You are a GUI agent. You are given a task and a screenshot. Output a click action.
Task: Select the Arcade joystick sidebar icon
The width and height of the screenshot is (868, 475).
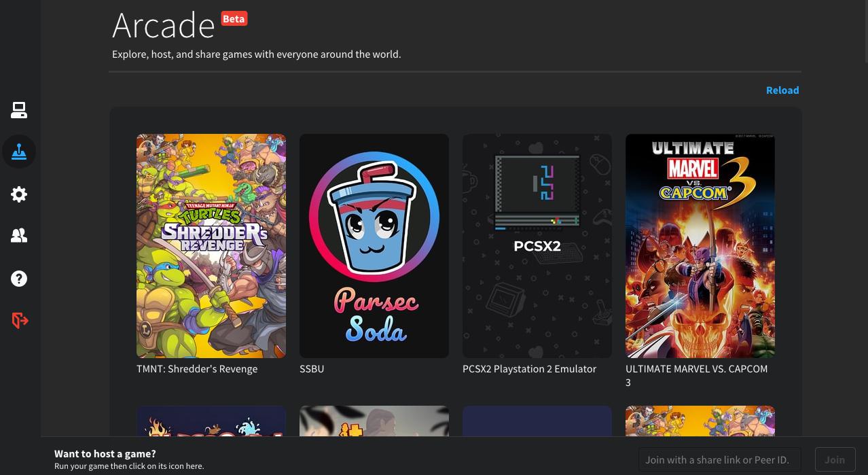pyautogui.click(x=19, y=152)
